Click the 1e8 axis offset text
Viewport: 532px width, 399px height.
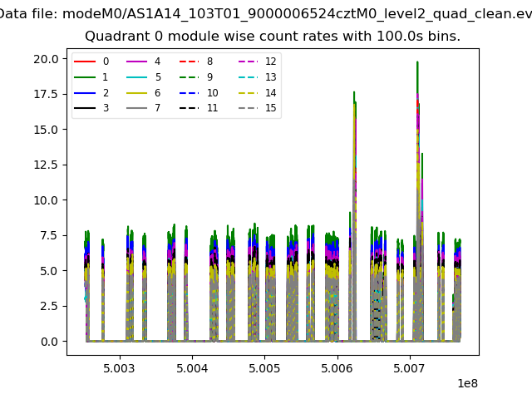pos(467,383)
